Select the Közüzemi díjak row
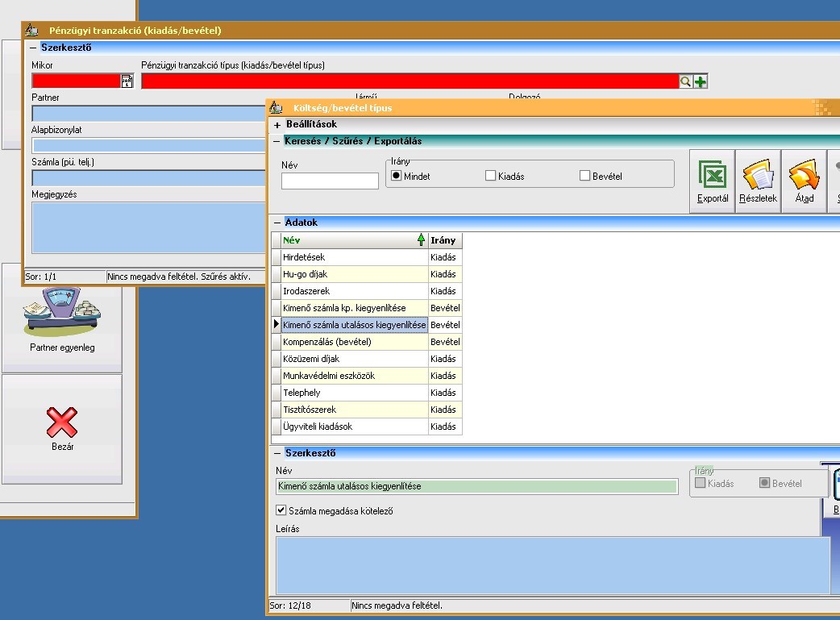 [x=367, y=359]
